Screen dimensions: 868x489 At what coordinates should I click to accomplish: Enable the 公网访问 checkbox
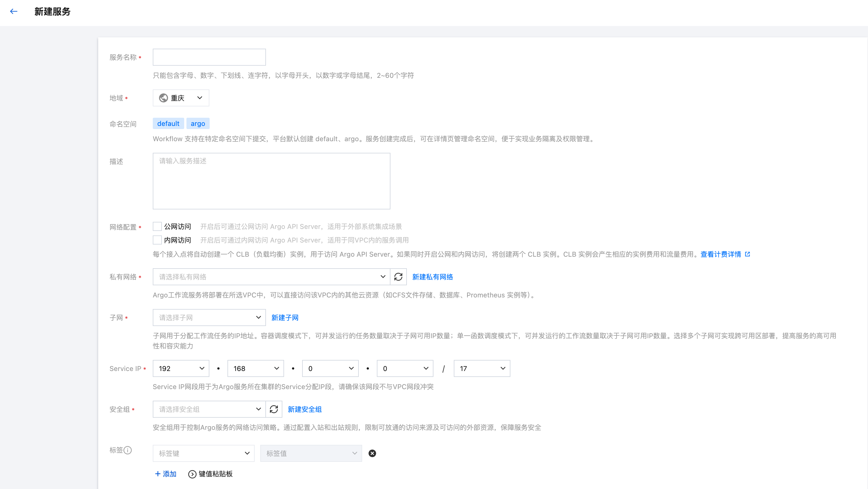[x=157, y=226]
